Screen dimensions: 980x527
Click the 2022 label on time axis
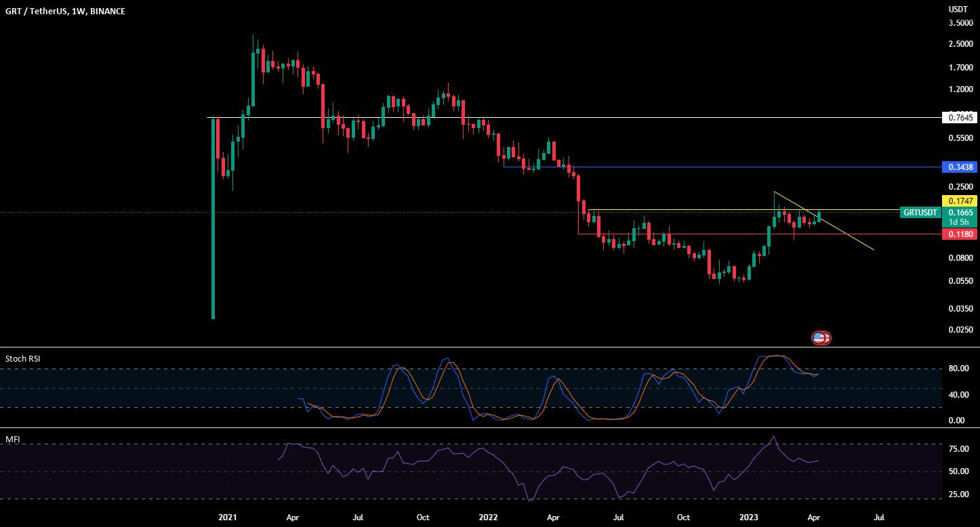pyautogui.click(x=488, y=518)
